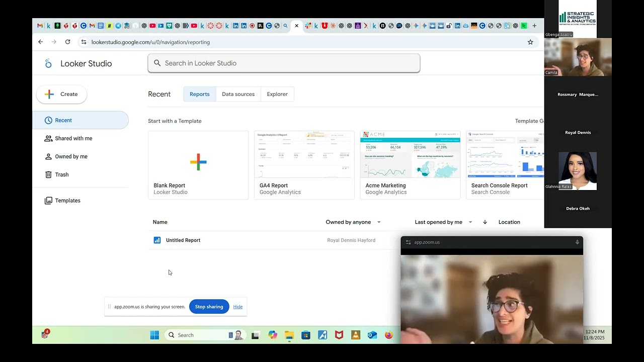The height and width of the screenshot is (362, 644).
Task: Click the Create button
Action: 61,94
